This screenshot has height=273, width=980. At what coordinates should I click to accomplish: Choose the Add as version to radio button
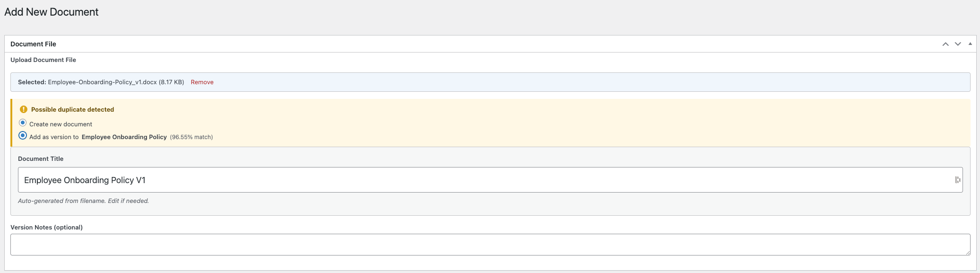tap(23, 136)
